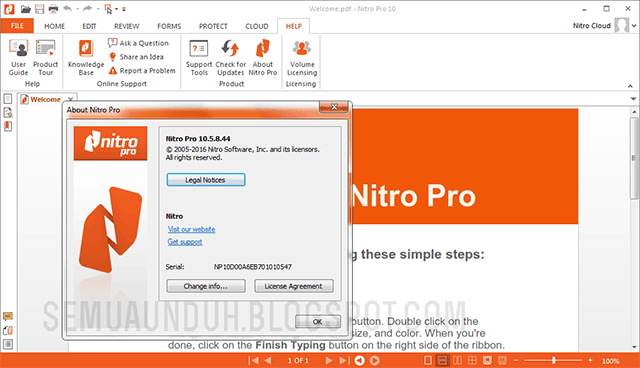This screenshot has height=368, width=640.
Task: Expand the quick access toolbar customize dropdown
Action: tap(124, 9)
